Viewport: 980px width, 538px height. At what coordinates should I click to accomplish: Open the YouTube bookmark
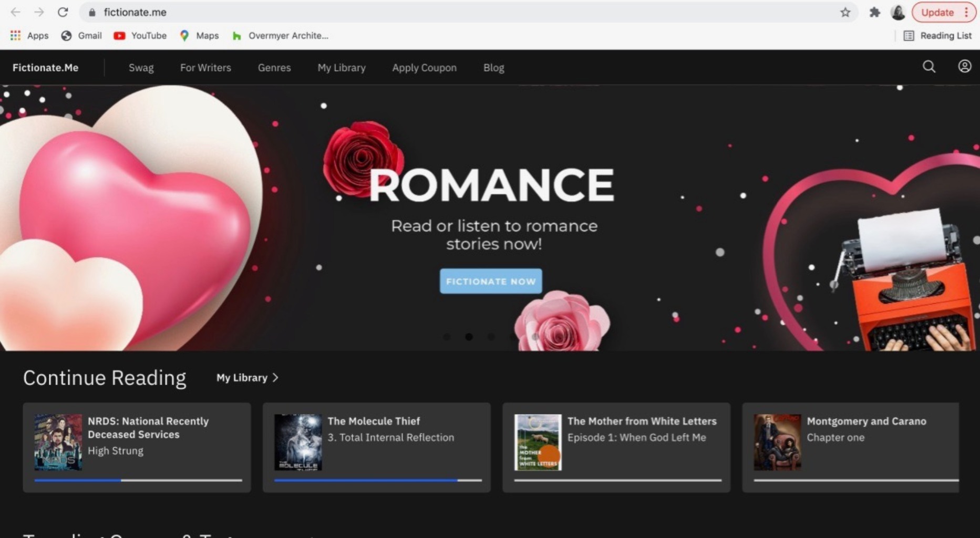(x=140, y=35)
